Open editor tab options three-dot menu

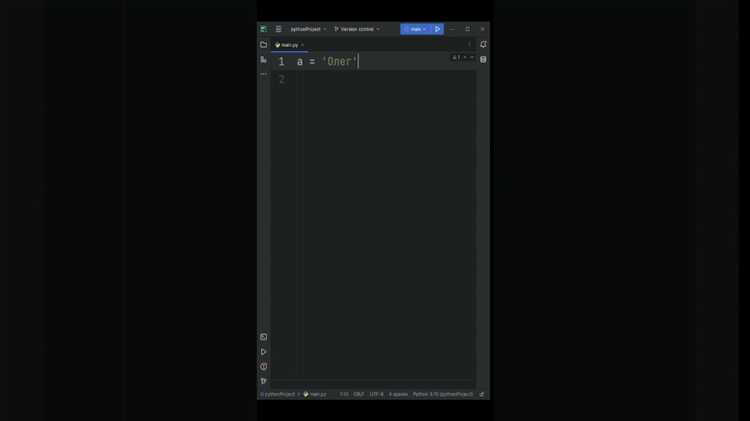coord(469,44)
